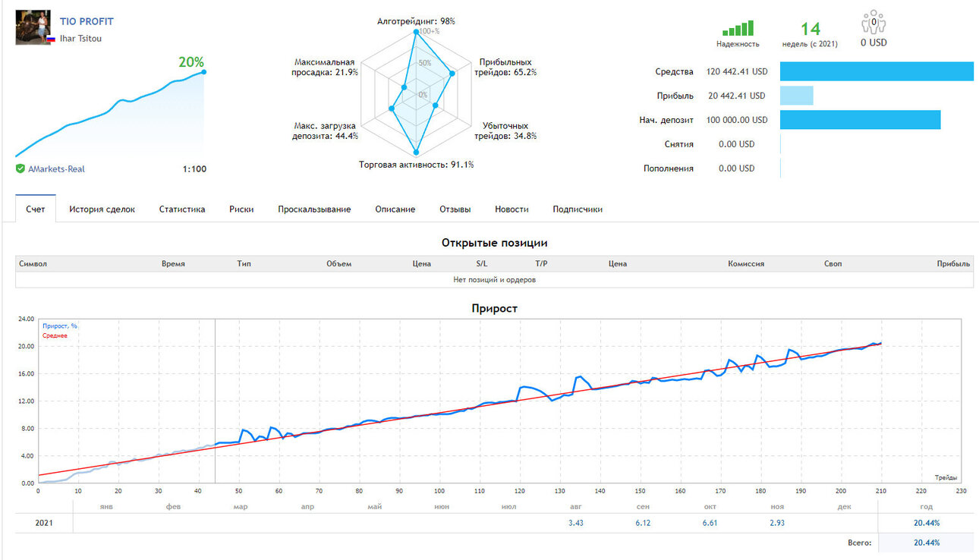Open the TIO PROFIT signal link
Screen dimensions: 979x560
(87, 21)
